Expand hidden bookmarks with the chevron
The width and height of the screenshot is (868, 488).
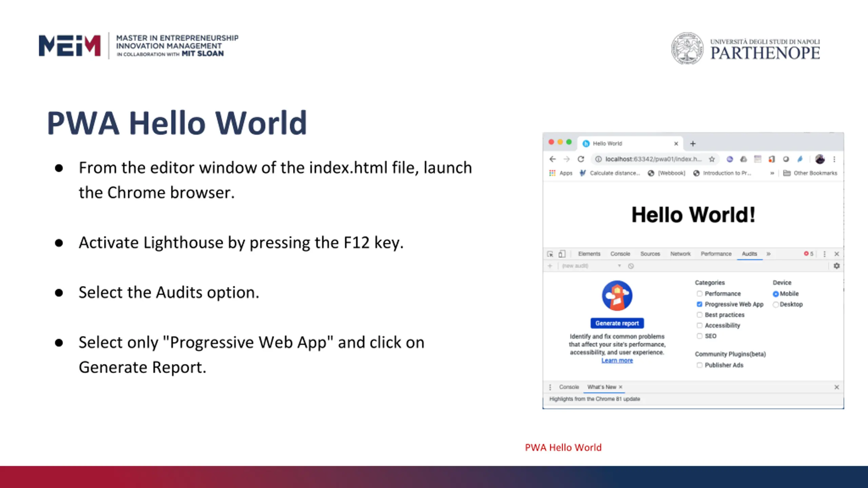[x=772, y=173]
